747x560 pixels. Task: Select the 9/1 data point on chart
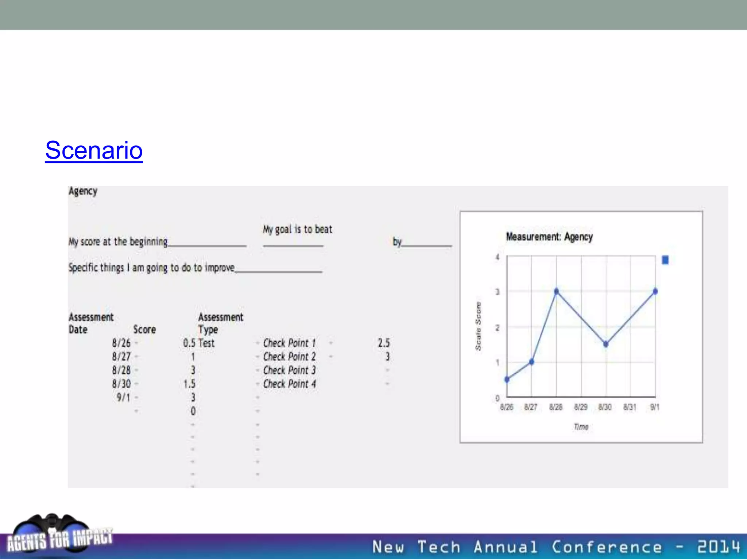[x=655, y=291]
